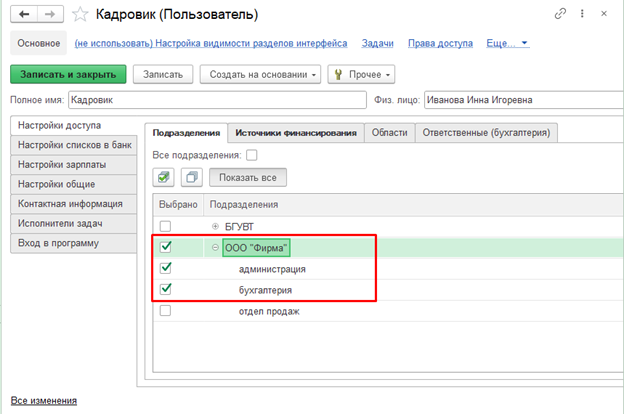
Task: Check all departments using the checkmark icon
Action: [163, 177]
